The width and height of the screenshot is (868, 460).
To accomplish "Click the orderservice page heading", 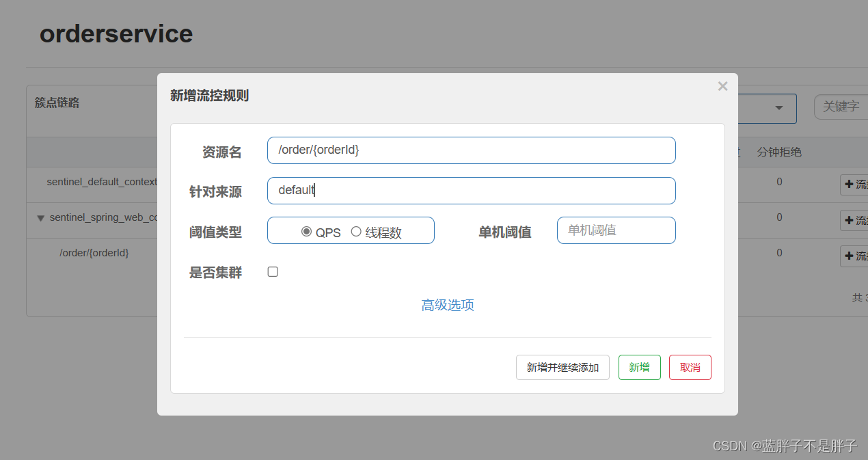I will coord(116,33).
